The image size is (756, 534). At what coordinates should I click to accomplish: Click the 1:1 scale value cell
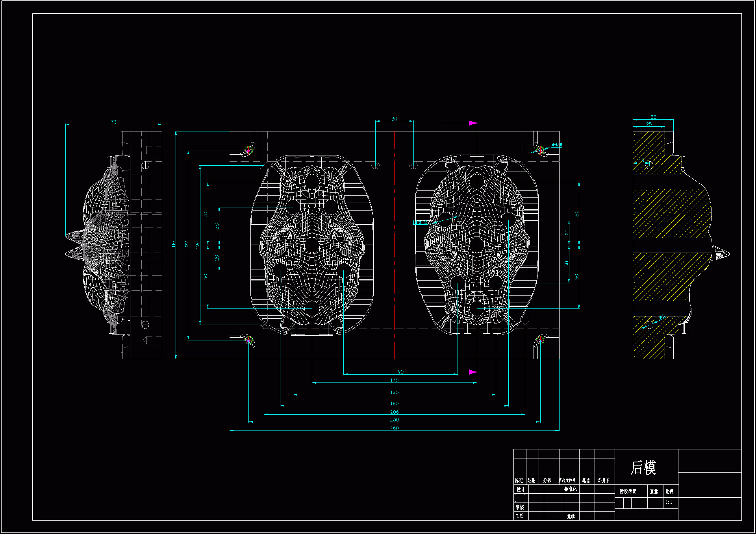pos(669,503)
